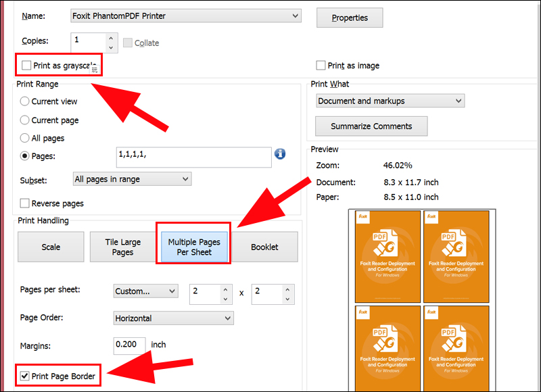Click the bottom-left page in preview

click(x=387, y=348)
